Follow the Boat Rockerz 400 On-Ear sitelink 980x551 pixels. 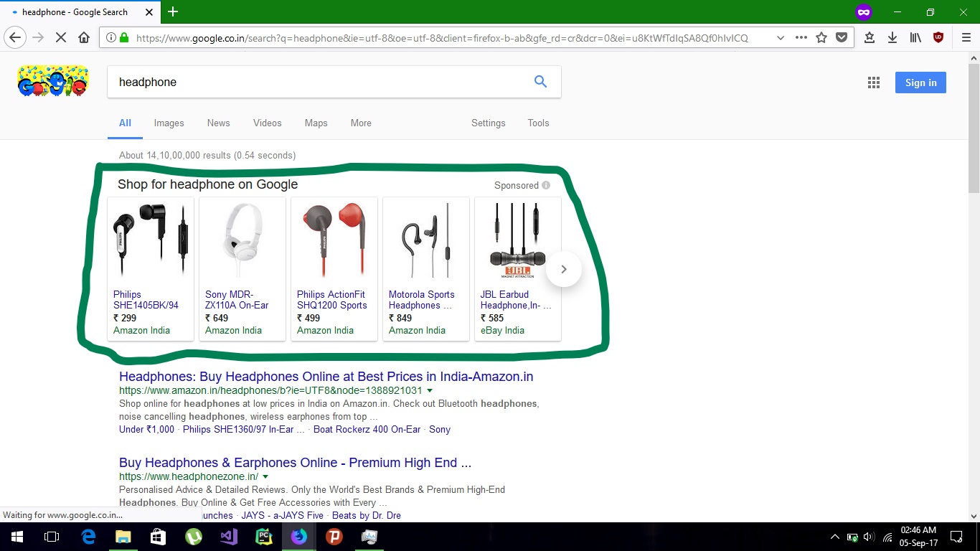tap(367, 430)
